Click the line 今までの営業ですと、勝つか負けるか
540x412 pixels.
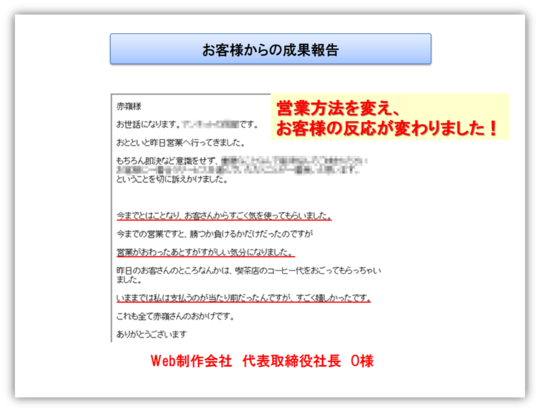[x=215, y=234]
